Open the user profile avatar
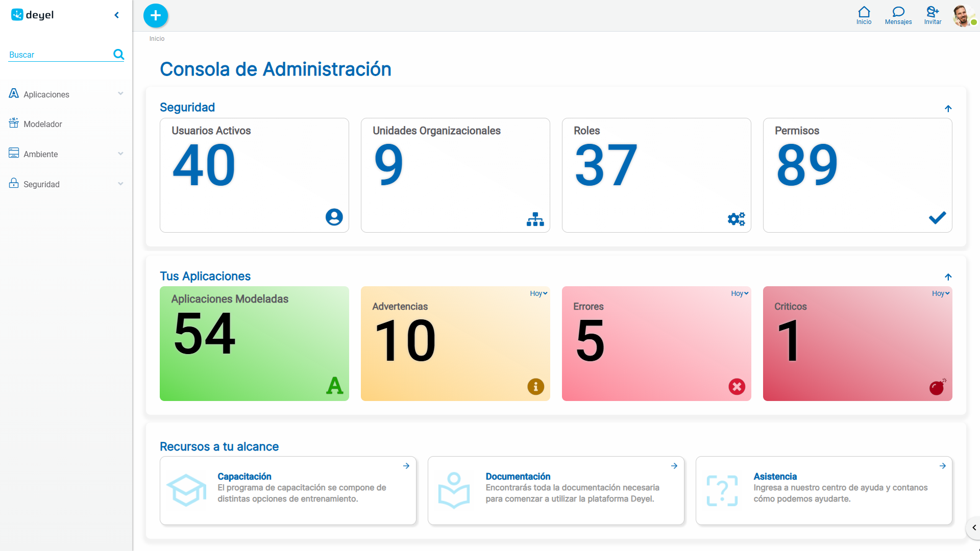This screenshot has width=980, height=551. (963, 16)
